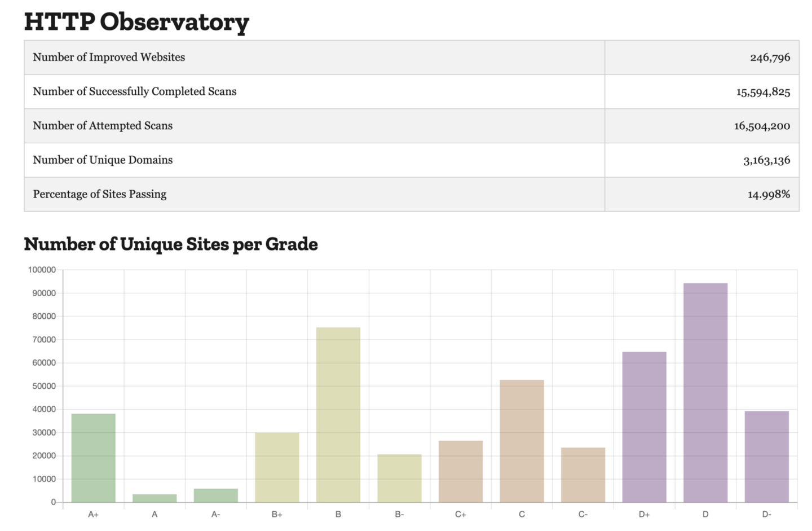812x531 pixels.
Task: Click the D- axis label
Action: (x=767, y=514)
